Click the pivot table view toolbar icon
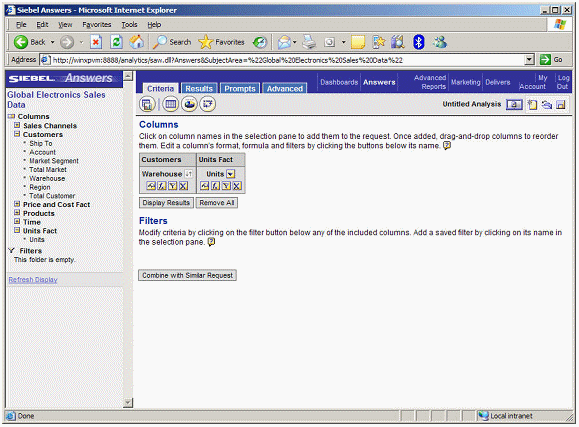The height and width of the screenshot is (427, 579). [208, 105]
